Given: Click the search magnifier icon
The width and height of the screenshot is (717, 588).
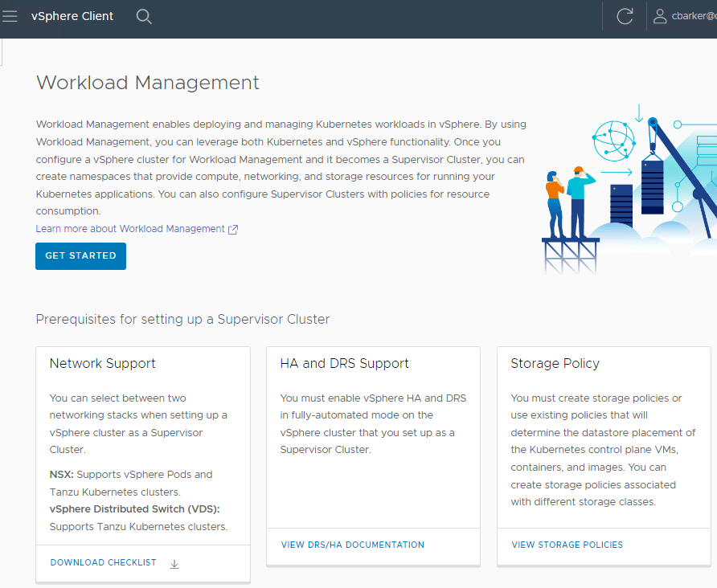Looking at the screenshot, I should click(x=144, y=16).
